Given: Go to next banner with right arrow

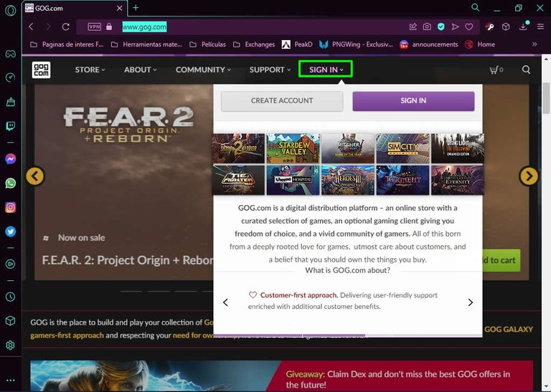Looking at the screenshot, I should pyautogui.click(x=529, y=176).
